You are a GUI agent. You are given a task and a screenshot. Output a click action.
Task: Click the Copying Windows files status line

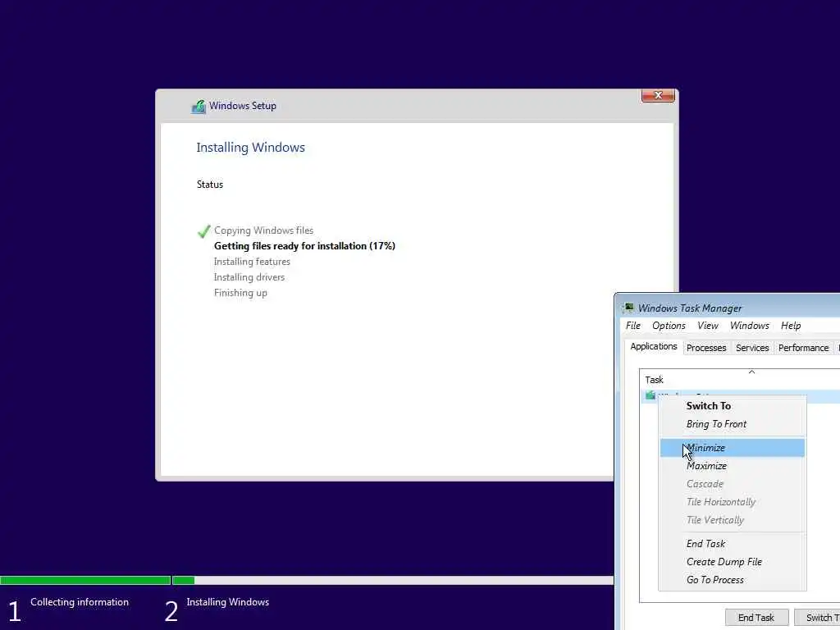click(263, 231)
